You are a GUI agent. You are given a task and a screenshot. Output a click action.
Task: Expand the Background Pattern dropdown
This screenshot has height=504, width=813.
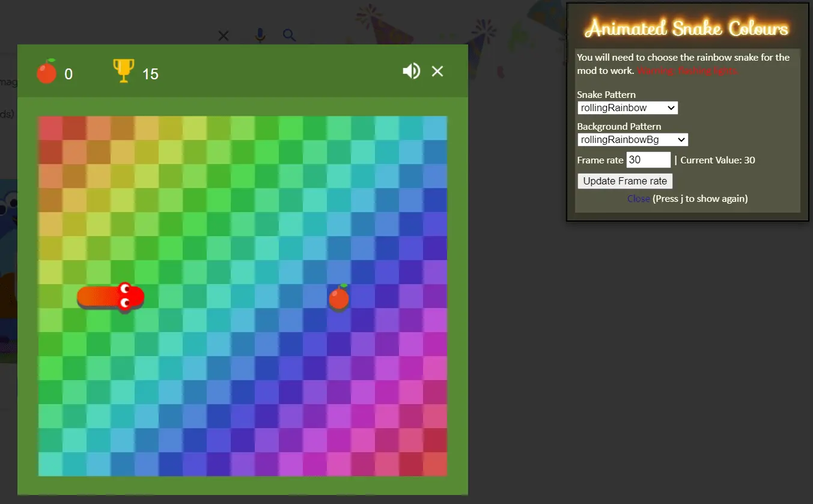pos(632,140)
